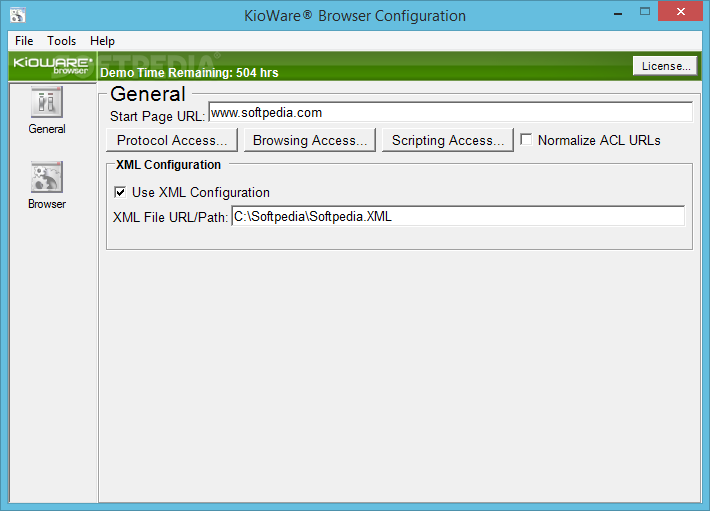
Task: Click the KioWare browser logo banner
Action: [x=53, y=66]
